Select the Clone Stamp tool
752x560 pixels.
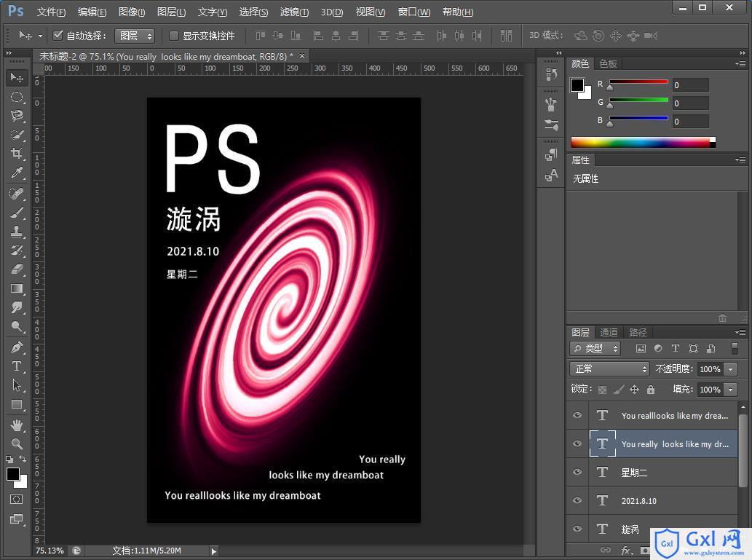coord(17,232)
